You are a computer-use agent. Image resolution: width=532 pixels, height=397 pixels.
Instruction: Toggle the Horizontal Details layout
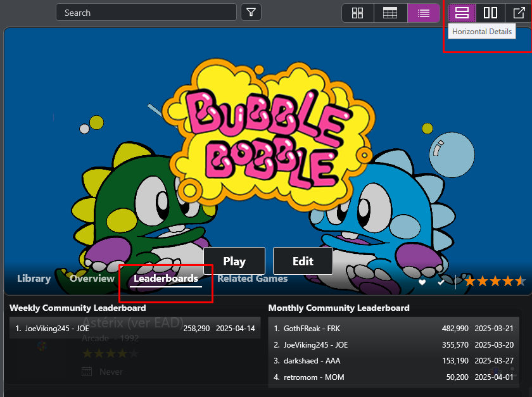(x=462, y=13)
